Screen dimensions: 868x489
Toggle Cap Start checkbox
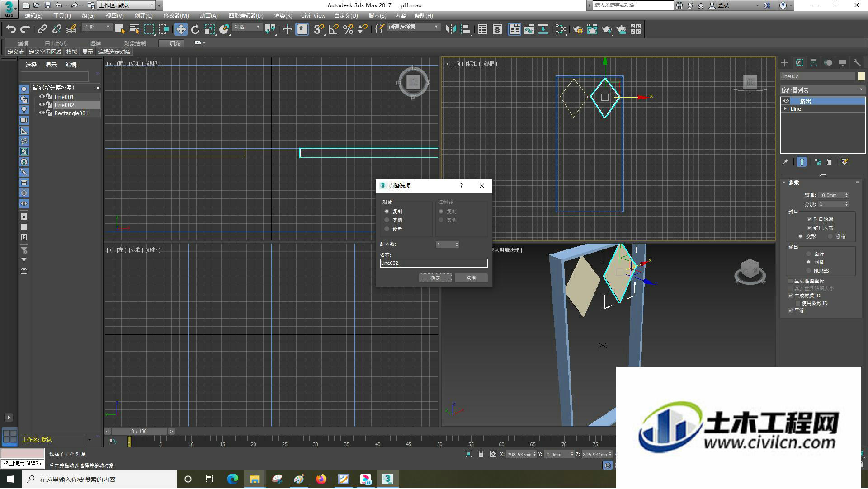pyautogui.click(x=809, y=219)
